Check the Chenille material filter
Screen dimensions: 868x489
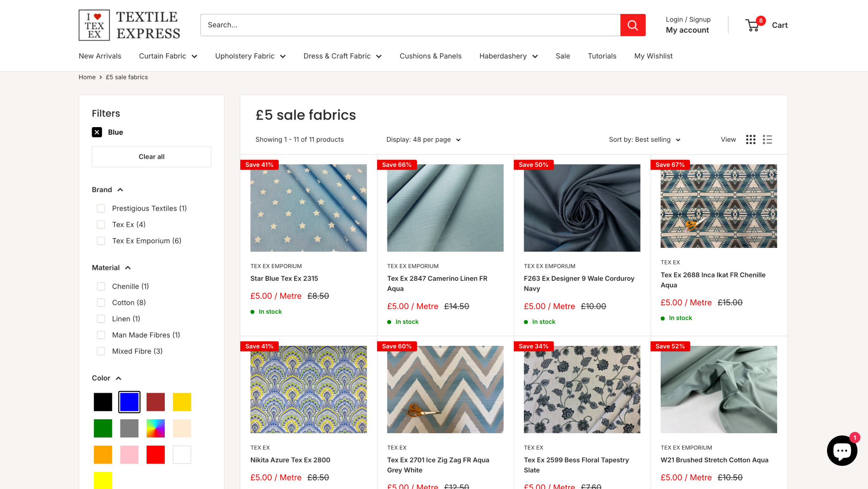coord(101,286)
